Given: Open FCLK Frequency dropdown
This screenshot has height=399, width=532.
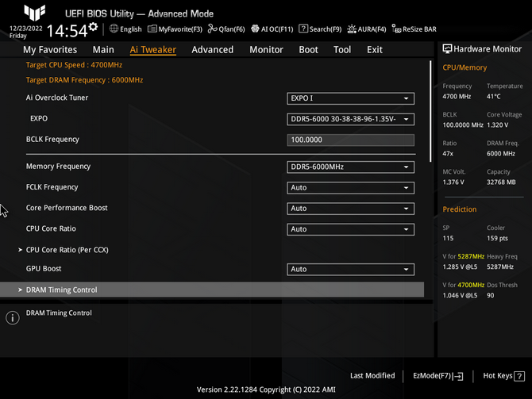Looking at the screenshot, I should (350, 187).
